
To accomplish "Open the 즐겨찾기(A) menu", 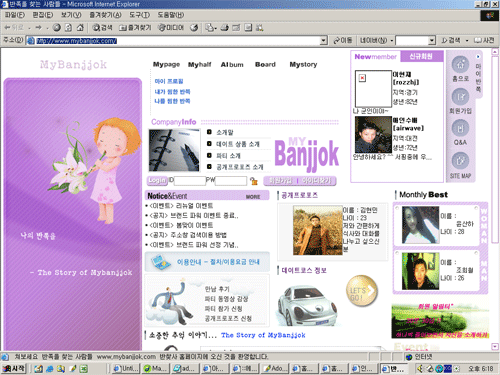I will point(105,15).
